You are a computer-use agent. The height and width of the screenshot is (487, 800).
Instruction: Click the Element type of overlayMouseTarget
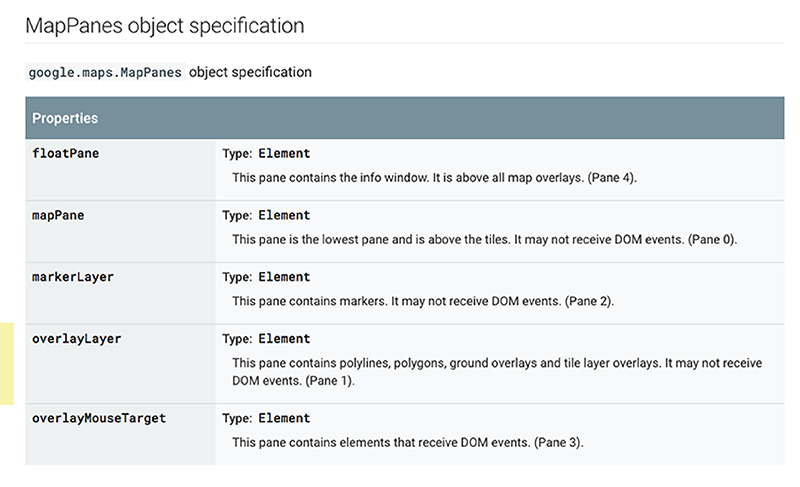[x=284, y=418]
